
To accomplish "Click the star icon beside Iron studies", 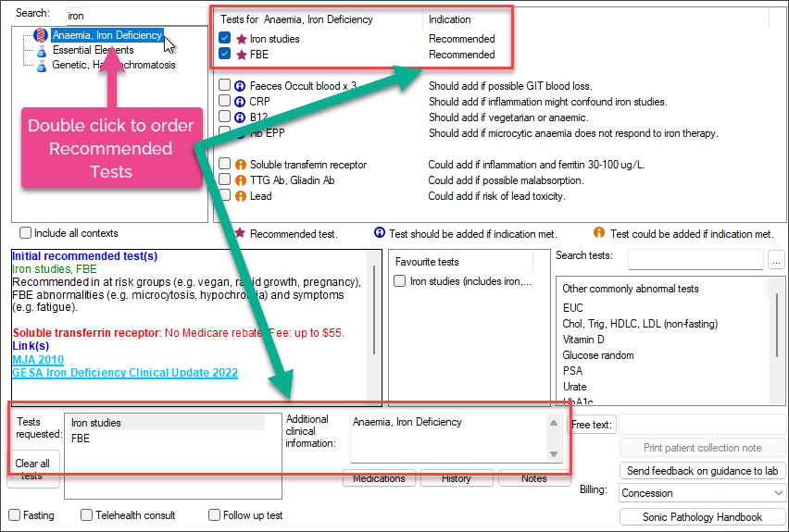I will (242, 40).
